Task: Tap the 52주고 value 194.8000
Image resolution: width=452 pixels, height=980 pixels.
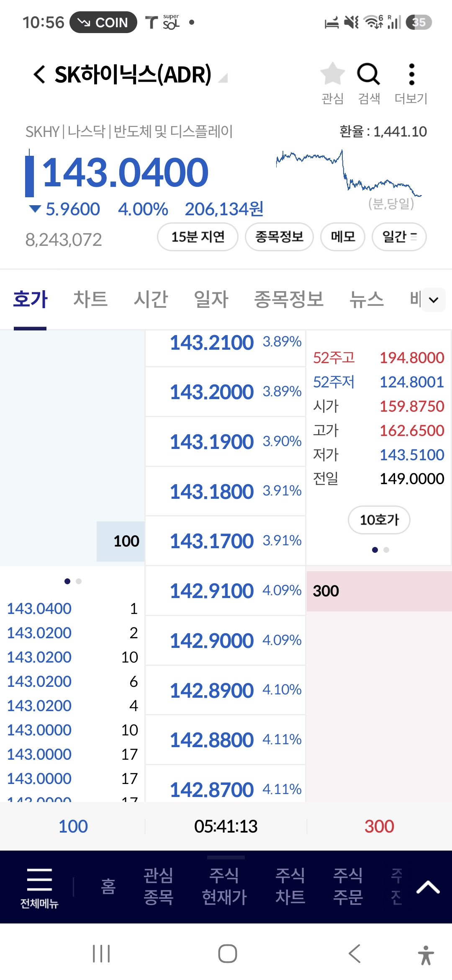Action: pos(412,358)
